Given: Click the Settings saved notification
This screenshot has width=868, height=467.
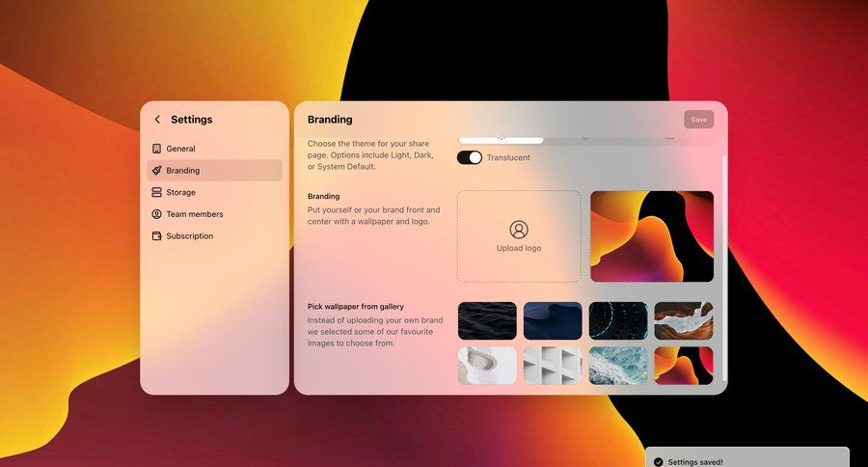Looking at the screenshot, I should [747, 457].
